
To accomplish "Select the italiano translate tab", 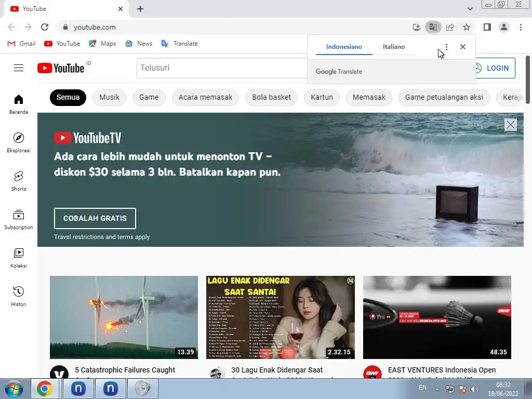I will coord(394,47).
